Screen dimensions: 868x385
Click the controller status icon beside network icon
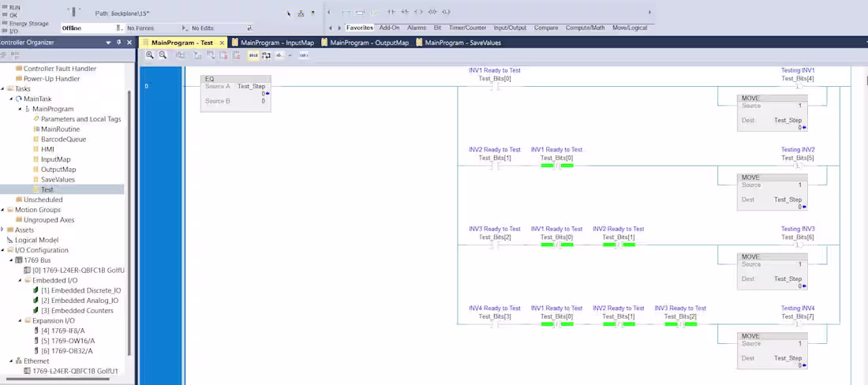click(x=312, y=13)
